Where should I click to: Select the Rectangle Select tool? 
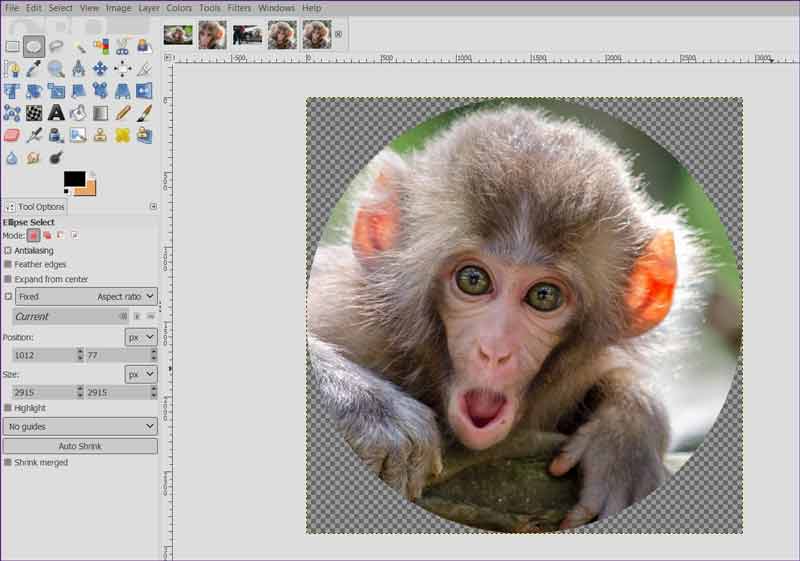point(12,46)
